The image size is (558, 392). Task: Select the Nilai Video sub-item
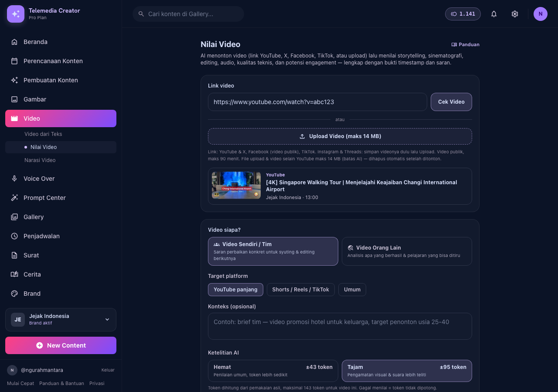pyautogui.click(x=61, y=147)
